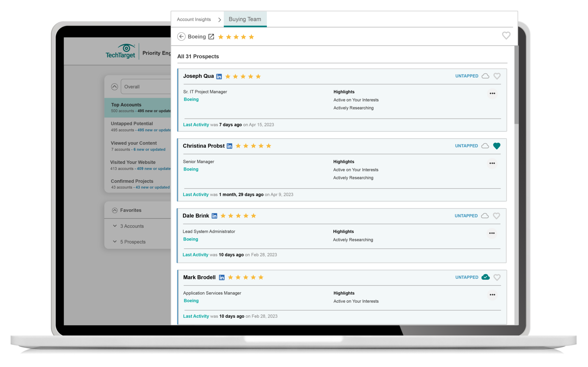Screen dimensions: 588x367
Task: Toggle favorite heart for Boeing account
Action: 507,36
